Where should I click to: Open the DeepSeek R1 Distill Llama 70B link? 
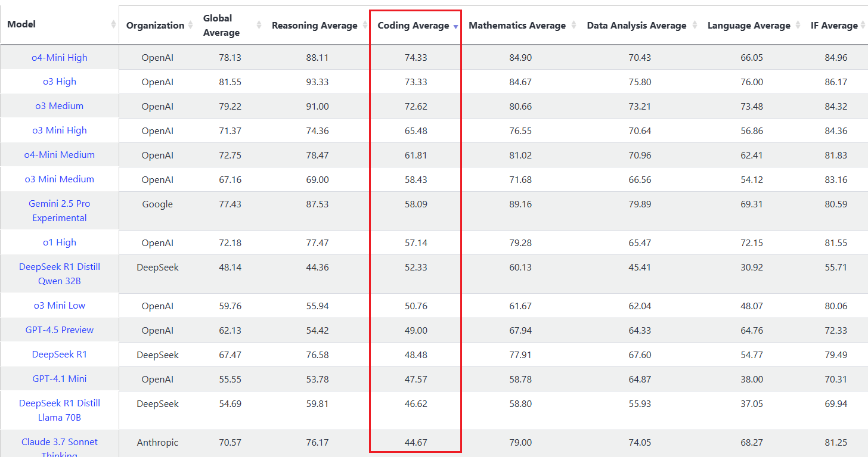pos(60,411)
